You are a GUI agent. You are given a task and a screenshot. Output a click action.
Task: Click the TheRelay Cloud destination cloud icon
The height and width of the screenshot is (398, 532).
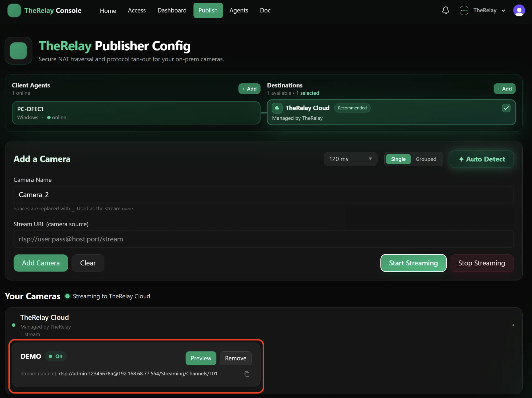click(x=277, y=108)
